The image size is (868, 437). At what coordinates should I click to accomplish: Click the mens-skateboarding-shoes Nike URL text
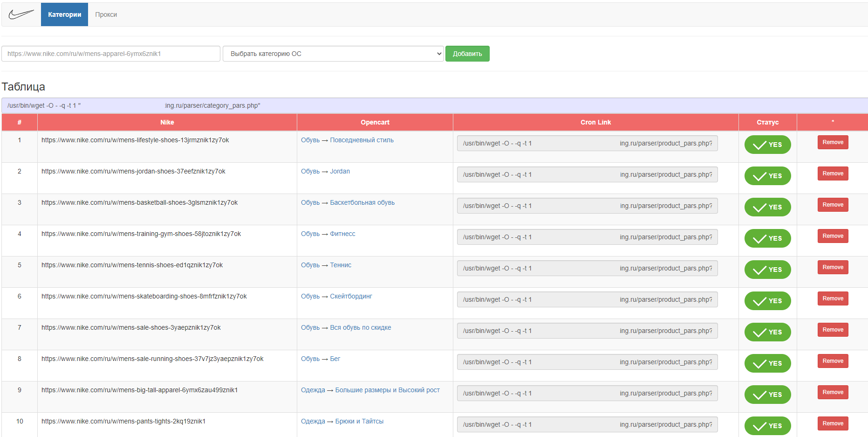[144, 296]
